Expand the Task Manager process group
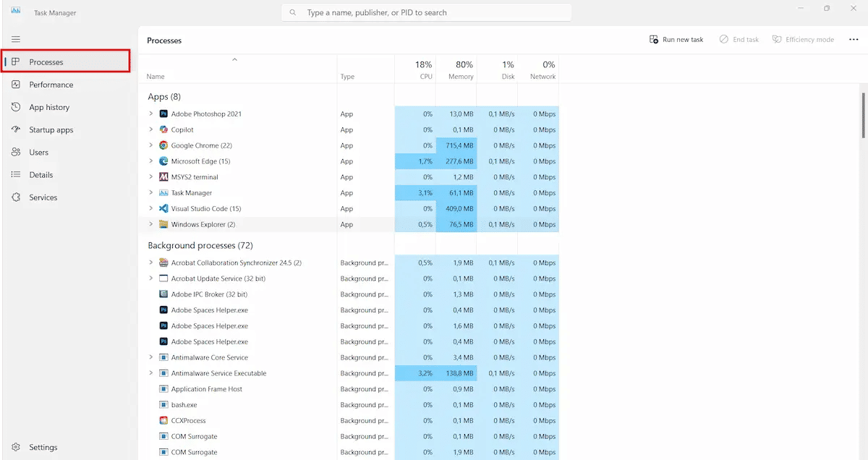This screenshot has width=868, height=460. pos(150,193)
